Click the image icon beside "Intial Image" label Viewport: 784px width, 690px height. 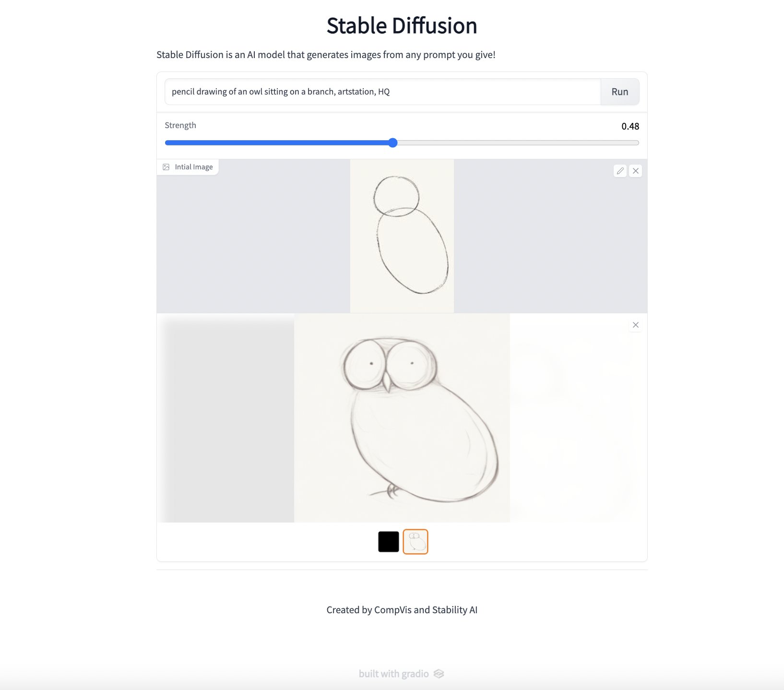tap(166, 167)
